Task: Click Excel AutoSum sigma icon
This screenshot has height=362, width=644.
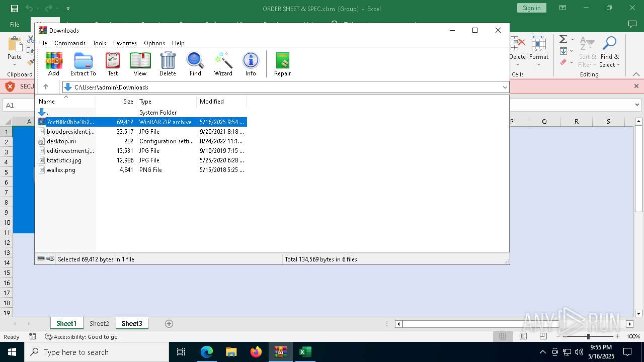Action: (x=563, y=39)
